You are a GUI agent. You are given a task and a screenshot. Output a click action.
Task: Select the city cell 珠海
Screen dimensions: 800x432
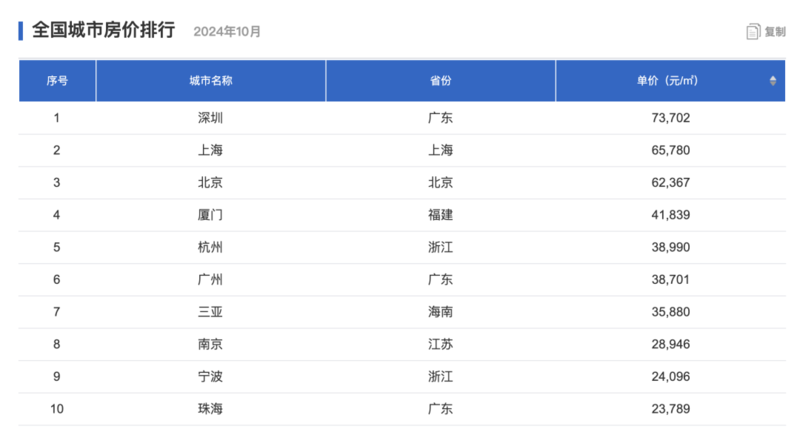click(210, 409)
